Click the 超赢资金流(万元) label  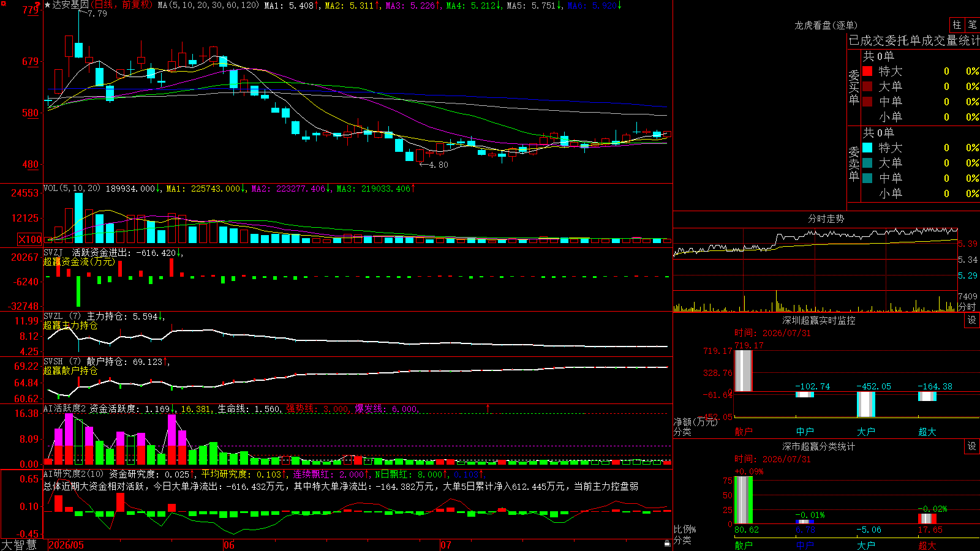point(79,262)
